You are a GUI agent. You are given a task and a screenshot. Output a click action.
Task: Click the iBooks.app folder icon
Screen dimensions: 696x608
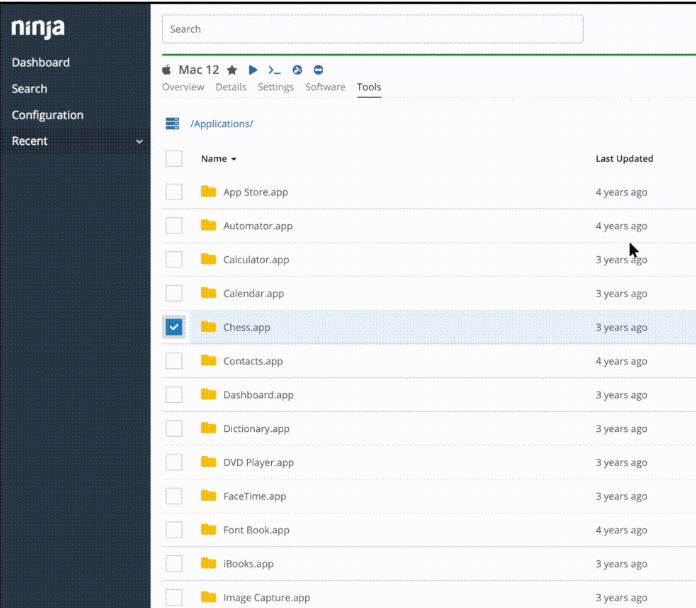pos(208,563)
